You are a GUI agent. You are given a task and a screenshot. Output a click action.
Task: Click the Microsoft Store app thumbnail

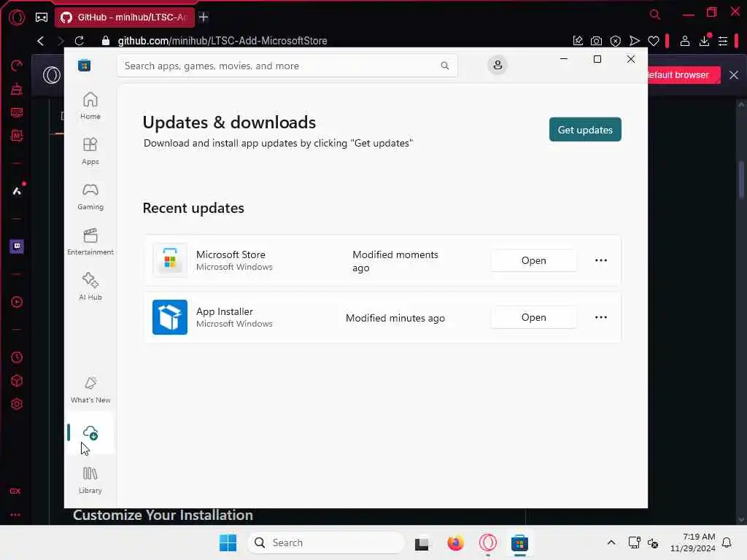tap(170, 260)
